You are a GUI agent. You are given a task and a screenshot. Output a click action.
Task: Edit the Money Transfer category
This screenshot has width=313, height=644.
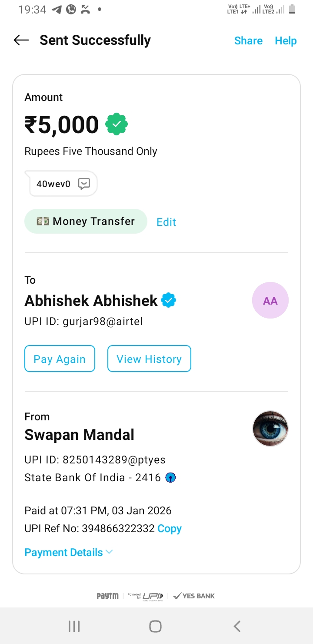(x=166, y=222)
